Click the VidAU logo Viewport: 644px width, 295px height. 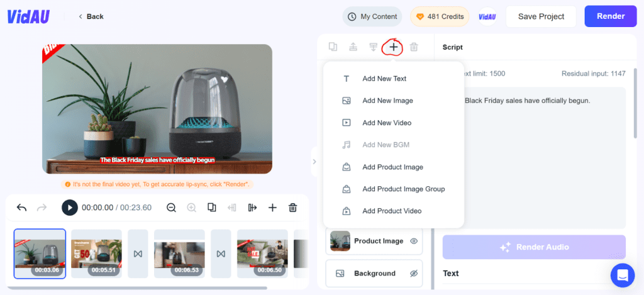(x=28, y=16)
